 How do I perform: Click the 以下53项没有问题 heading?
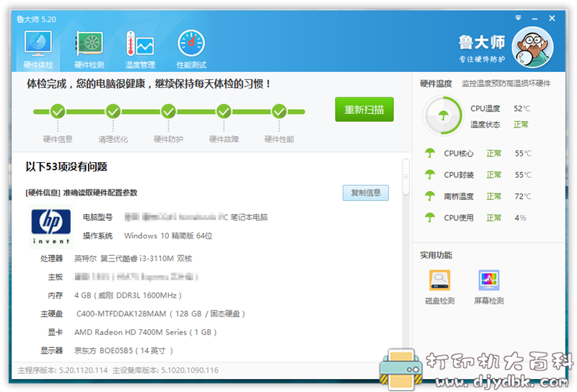click(x=66, y=166)
